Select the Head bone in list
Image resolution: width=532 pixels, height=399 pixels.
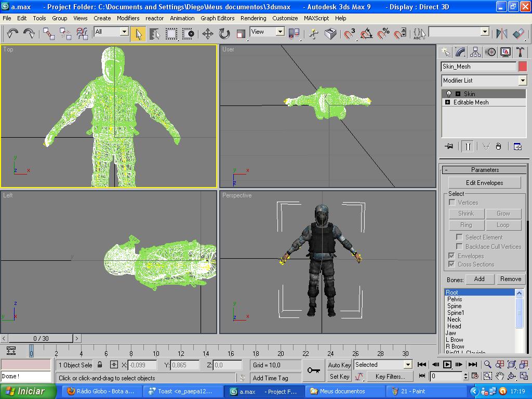[x=454, y=326]
